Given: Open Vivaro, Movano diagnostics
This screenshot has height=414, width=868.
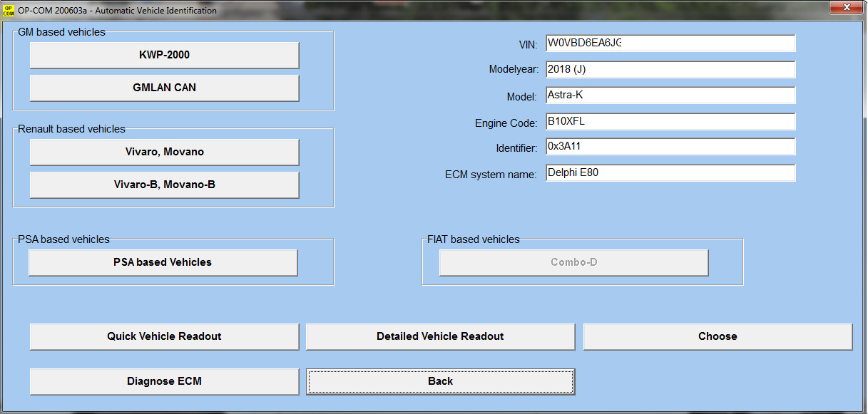Looking at the screenshot, I should point(164,152).
